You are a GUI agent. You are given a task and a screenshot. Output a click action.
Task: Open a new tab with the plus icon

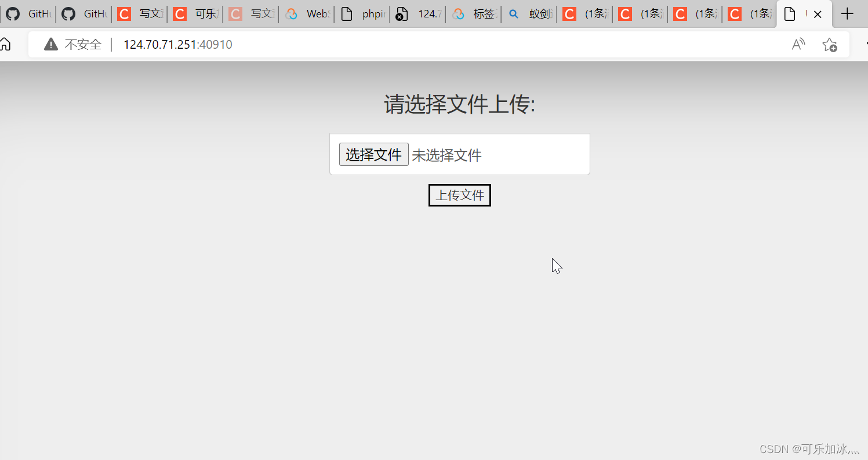(847, 14)
